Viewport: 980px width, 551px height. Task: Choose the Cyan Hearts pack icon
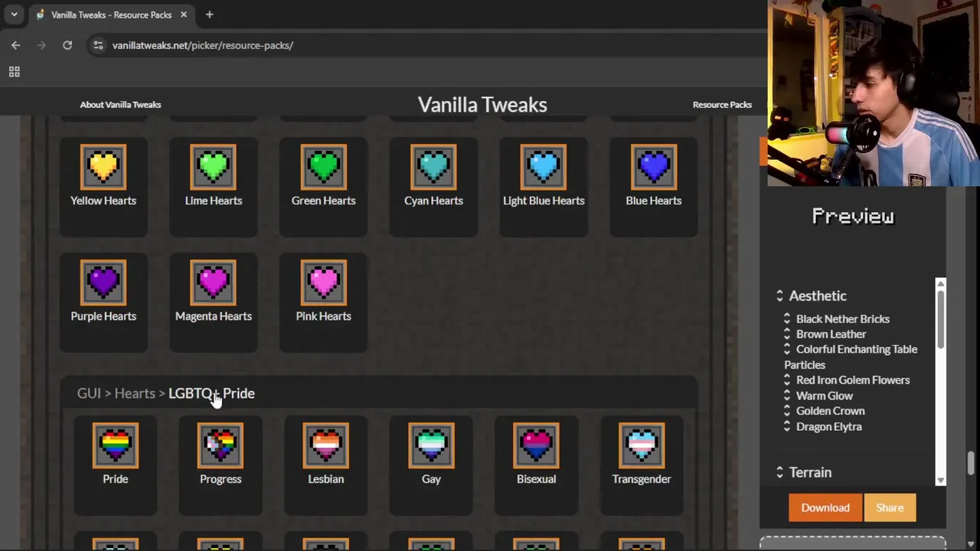[x=433, y=167]
